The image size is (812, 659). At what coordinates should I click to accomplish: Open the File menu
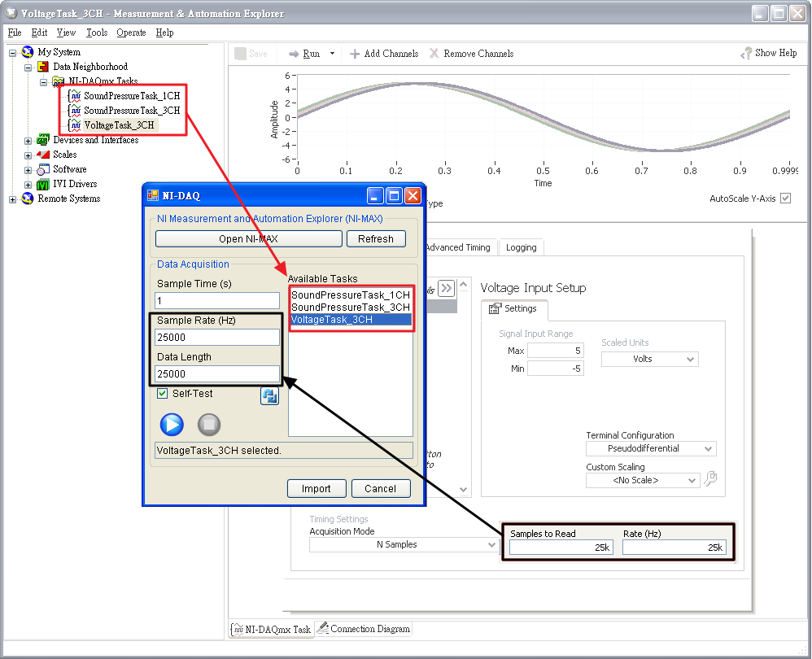(x=15, y=33)
